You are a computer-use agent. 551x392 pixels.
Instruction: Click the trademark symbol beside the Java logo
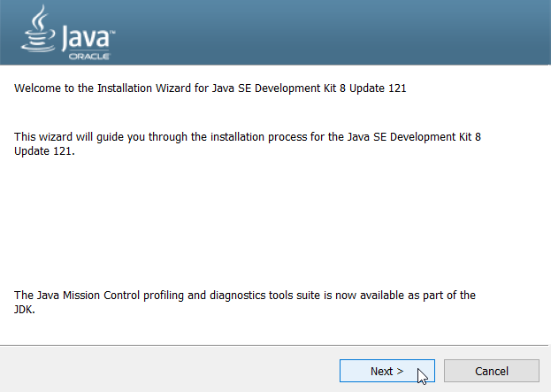(113, 33)
